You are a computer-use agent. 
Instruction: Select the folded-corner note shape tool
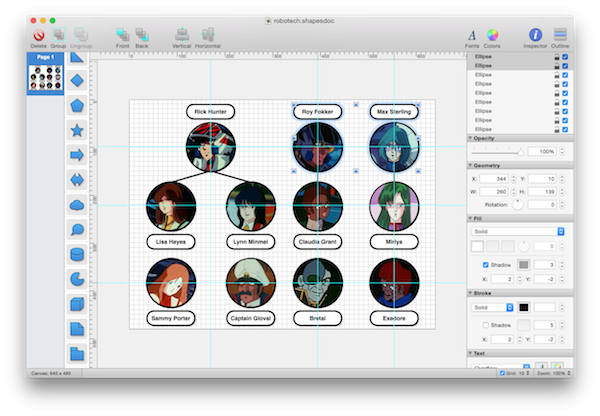click(x=77, y=329)
